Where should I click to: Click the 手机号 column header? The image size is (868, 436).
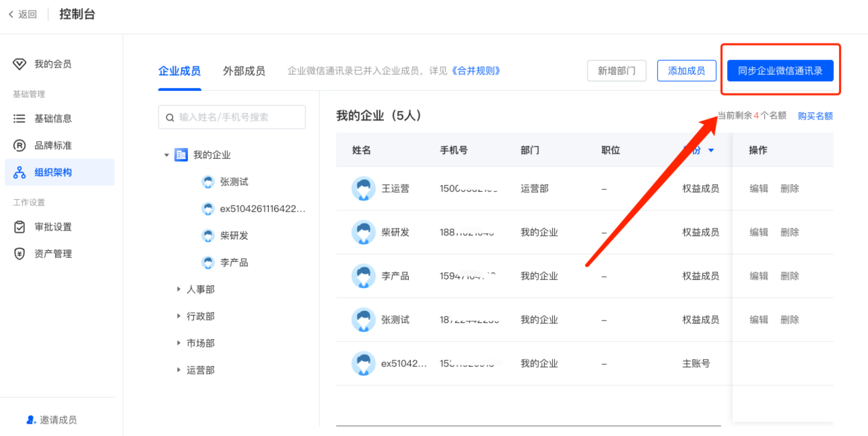coord(454,150)
